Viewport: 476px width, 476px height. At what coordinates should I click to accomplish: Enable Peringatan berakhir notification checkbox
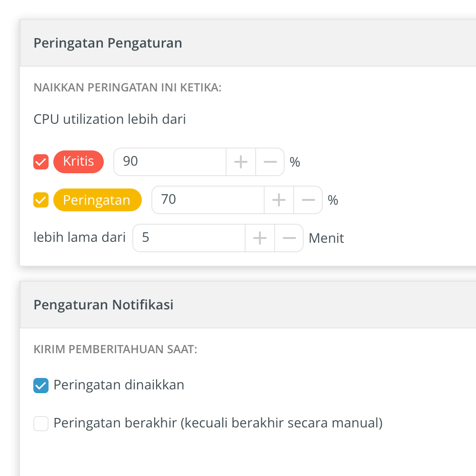41,423
